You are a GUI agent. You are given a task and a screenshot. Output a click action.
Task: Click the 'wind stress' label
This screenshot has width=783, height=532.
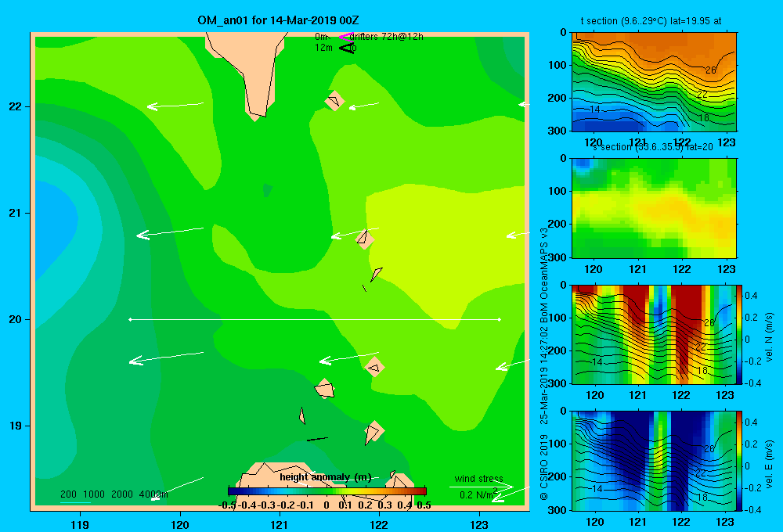tap(479, 479)
